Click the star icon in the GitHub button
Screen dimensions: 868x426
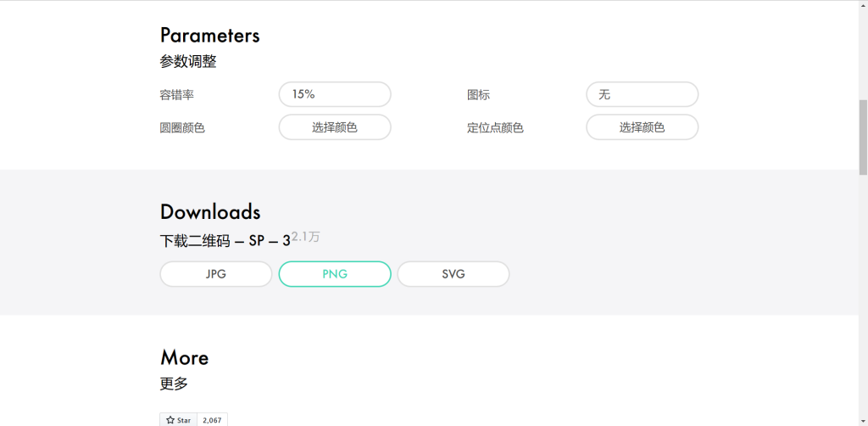tap(168, 420)
